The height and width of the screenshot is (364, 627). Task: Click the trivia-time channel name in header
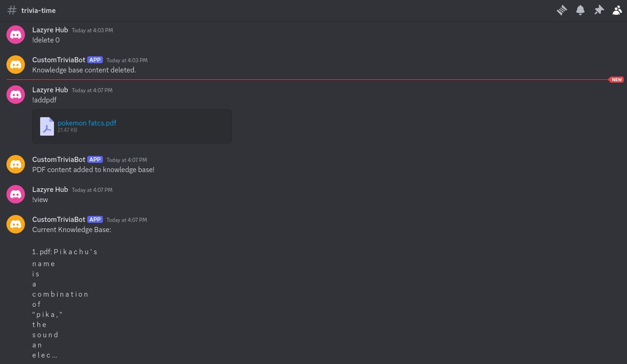pyautogui.click(x=38, y=10)
